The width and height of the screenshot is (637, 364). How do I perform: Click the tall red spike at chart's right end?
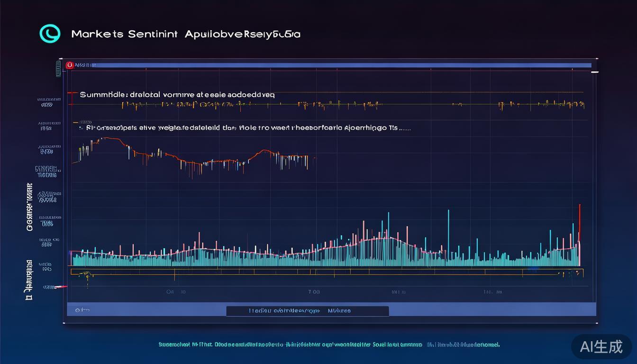point(579,223)
